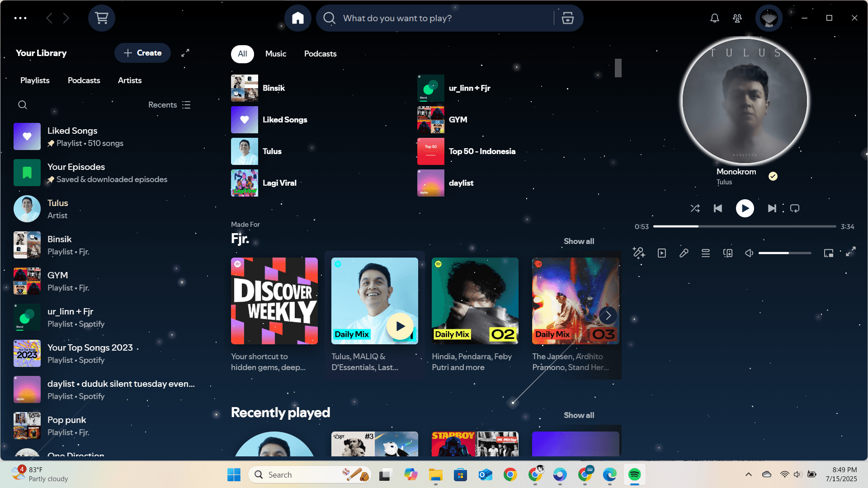Toggle shuffle playback
The height and width of the screenshot is (488, 868).
point(695,208)
